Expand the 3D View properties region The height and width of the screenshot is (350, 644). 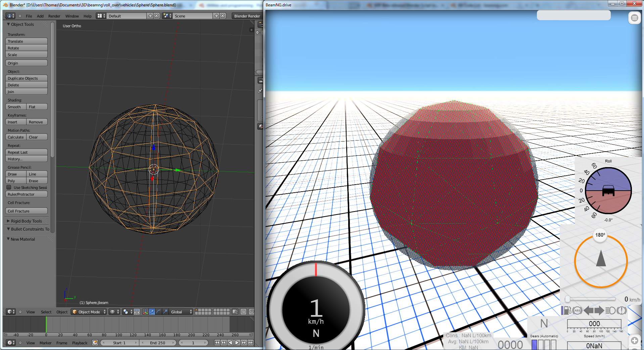pyautogui.click(x=251, y=30)
